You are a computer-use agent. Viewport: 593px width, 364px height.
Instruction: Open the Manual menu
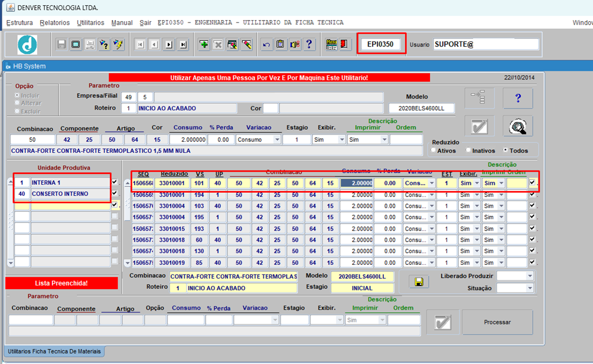pos(122,22)
